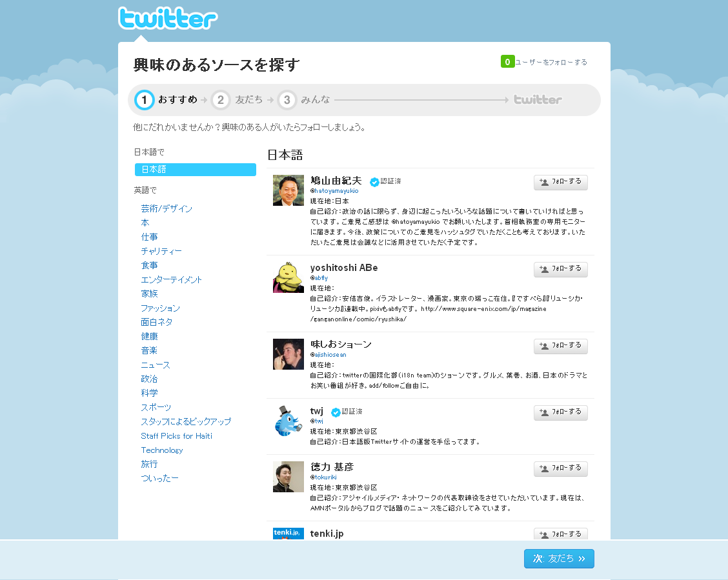Open the 面白ネタ category
The height and width of the screenshot is (580, 728).
coord(156,322)
